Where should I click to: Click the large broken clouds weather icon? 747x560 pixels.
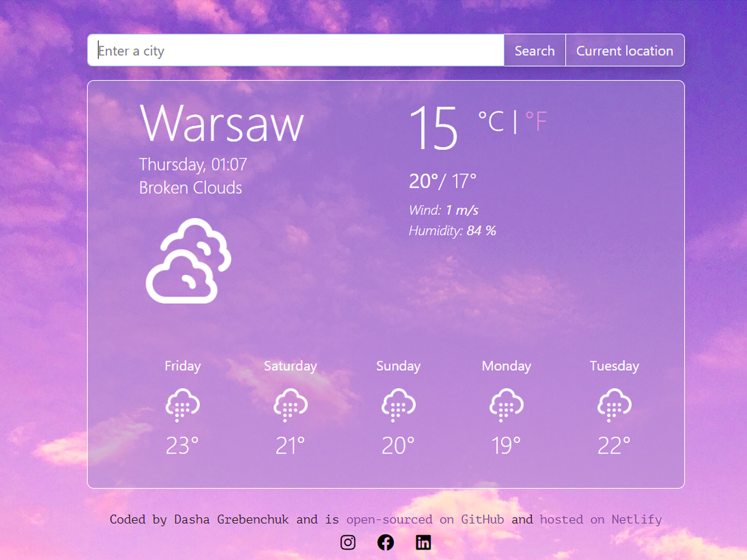tap(189, 261)
